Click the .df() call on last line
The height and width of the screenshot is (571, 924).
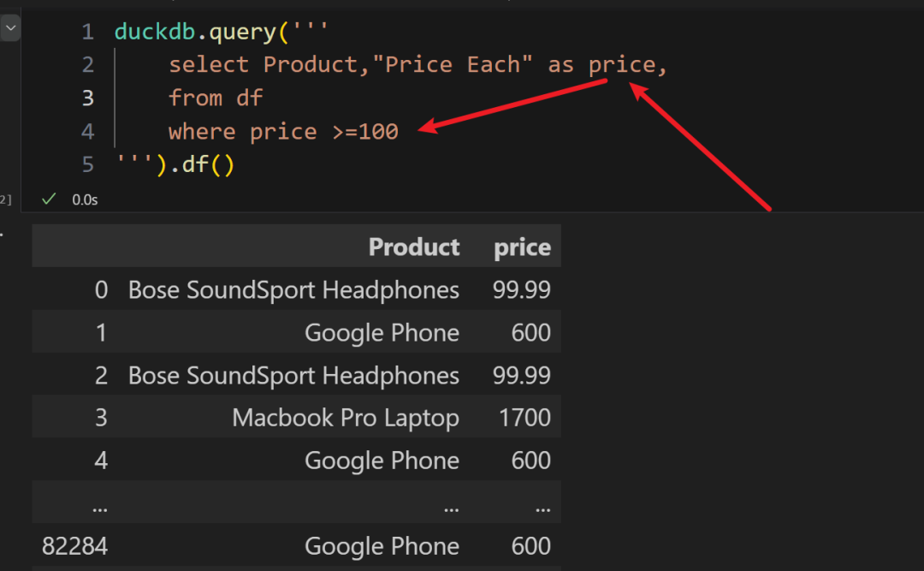point(202,164)
